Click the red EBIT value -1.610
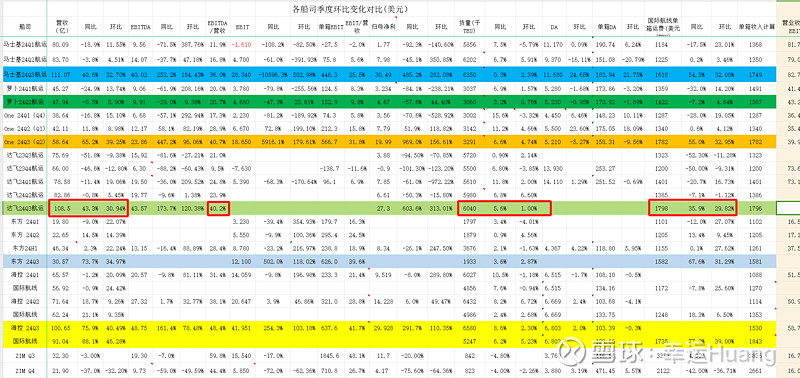 pyautogui.click(x=242, y=45)
